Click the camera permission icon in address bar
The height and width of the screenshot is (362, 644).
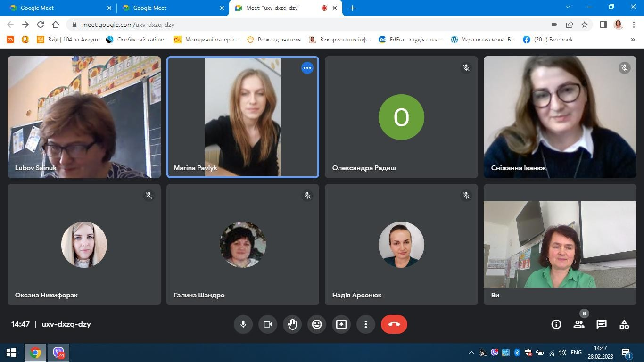[x=554, y=25]
